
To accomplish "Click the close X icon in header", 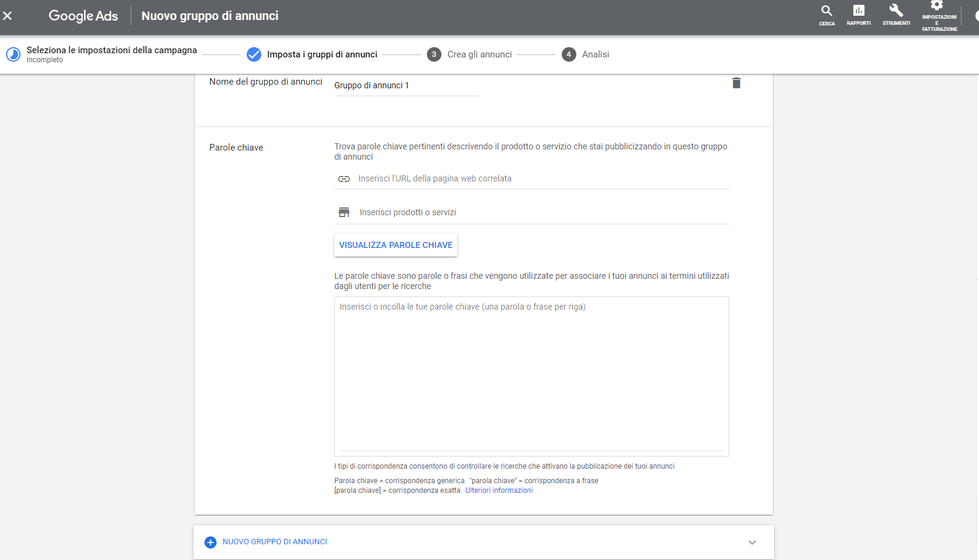I will [x=8, y=16].
